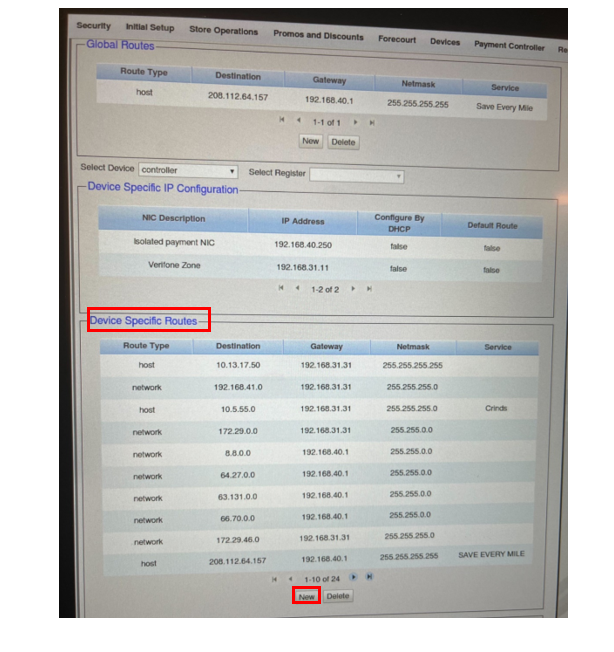
Task: Open the Payment Controller tab
Action: pos(509,46)
